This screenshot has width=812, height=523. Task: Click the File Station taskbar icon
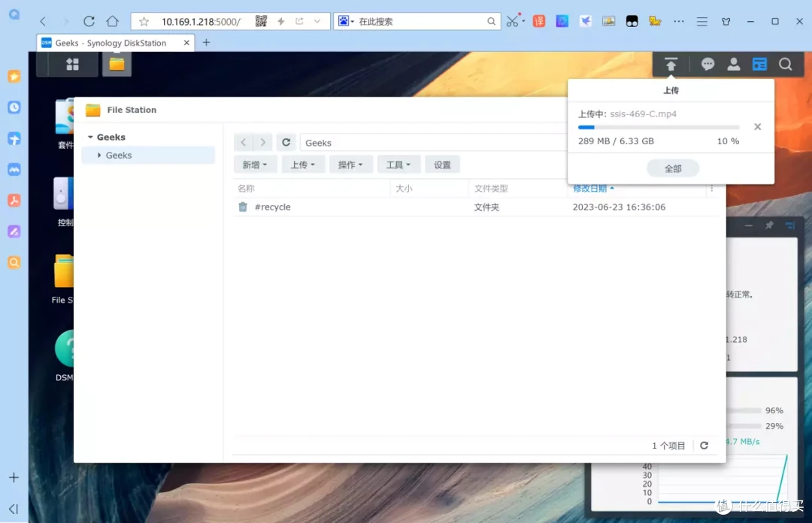(x=117, y=64)
